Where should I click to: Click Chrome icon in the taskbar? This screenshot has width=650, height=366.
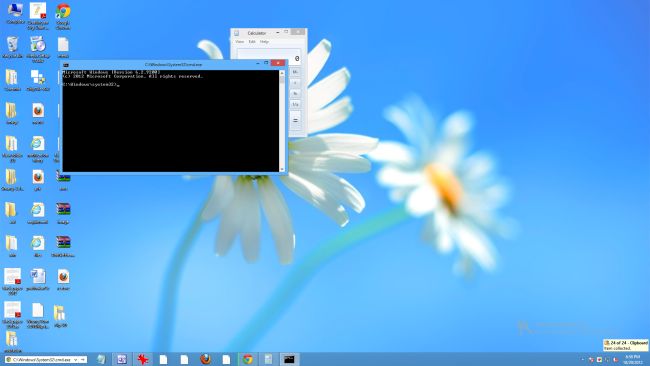[248, 359]
